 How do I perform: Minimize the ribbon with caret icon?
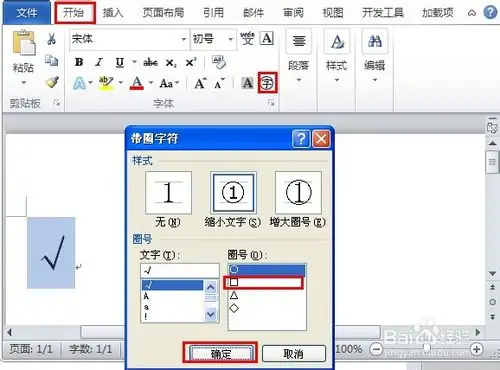tap(472, 13)
